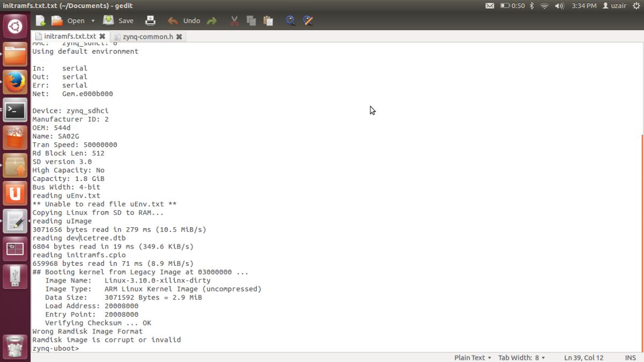644x362 pixels.
Task: Click the 'Device: zynq_sdhci' line
Action: [70, 111]
